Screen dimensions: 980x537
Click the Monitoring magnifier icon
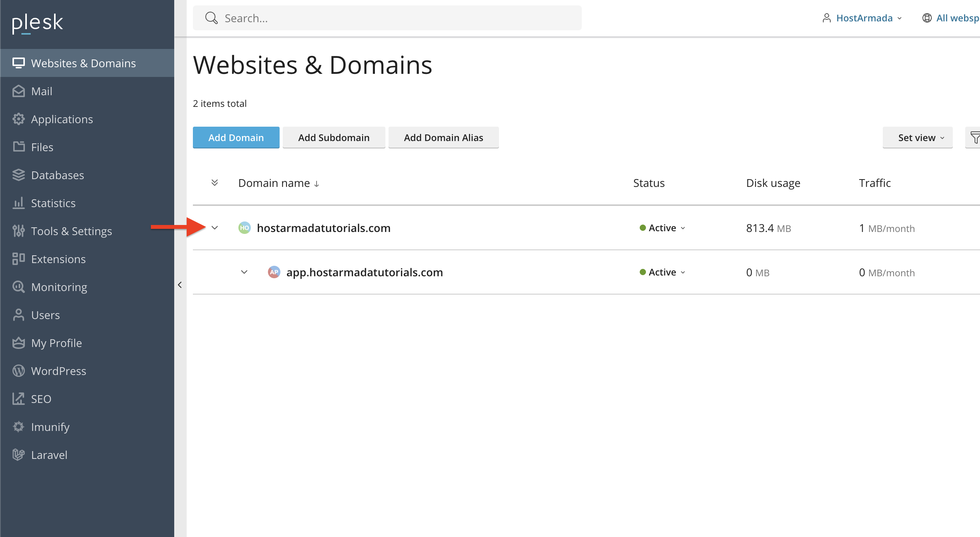(18, 287)
